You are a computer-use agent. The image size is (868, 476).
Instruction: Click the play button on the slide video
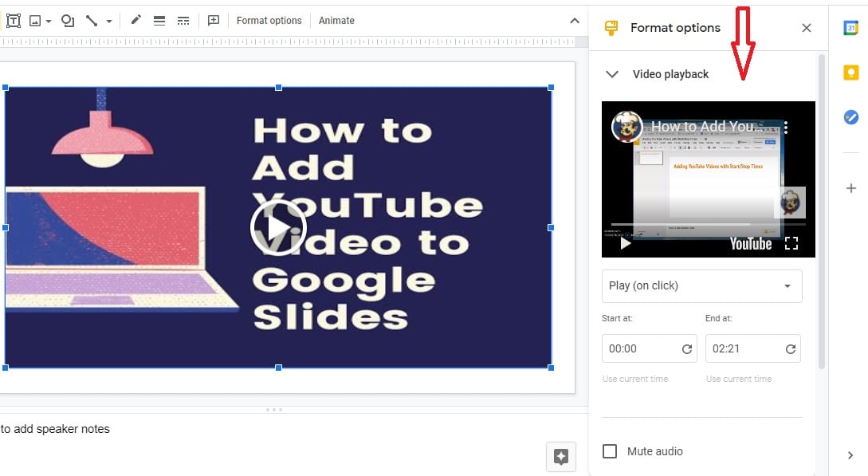[278, 227]
